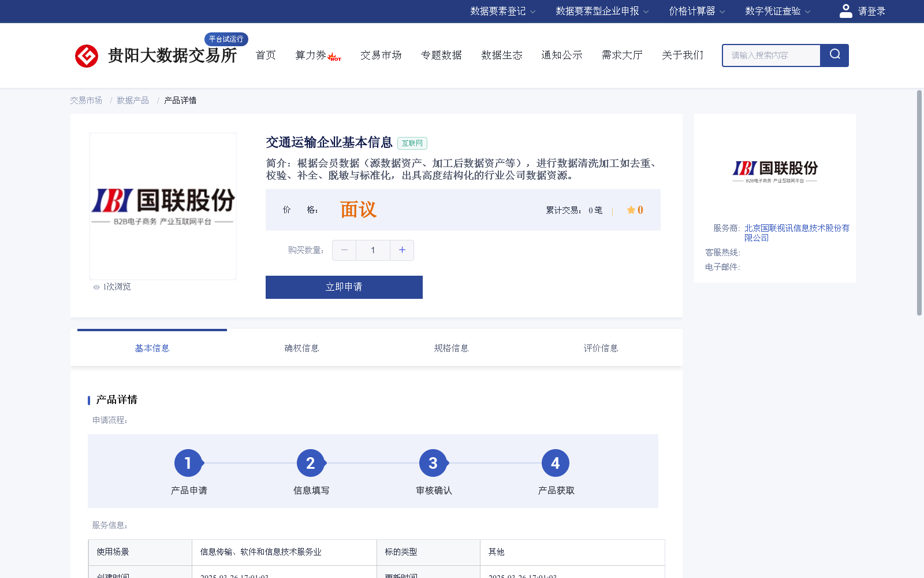Expand the 数据要素型企业申报 dropdown

[602, 11]
